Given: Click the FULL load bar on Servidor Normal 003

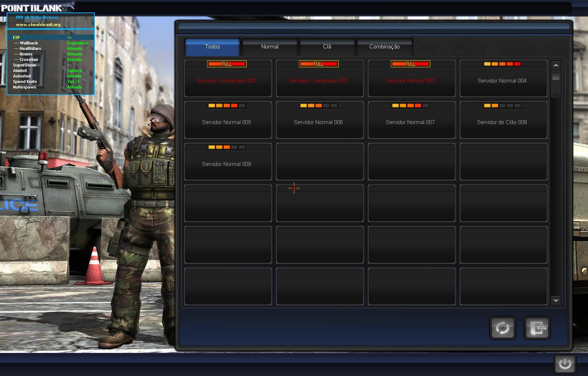Looking at the screenshot, I should 410,64.
